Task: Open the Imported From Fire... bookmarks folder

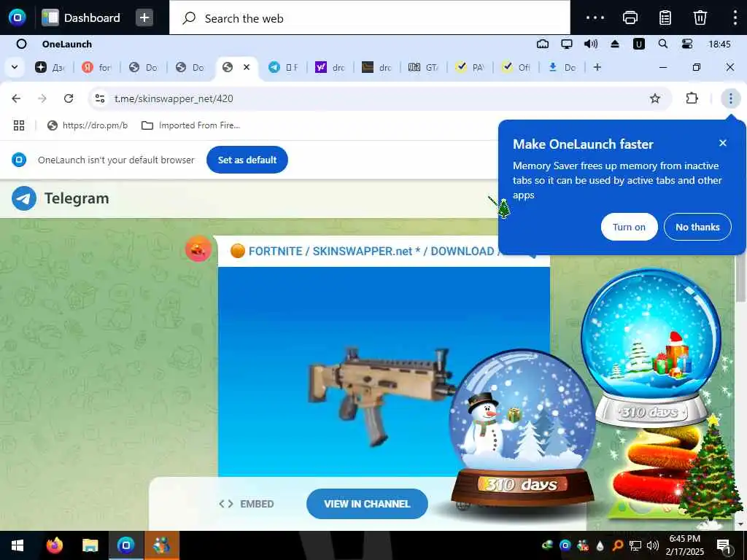Action: (190, 125)
